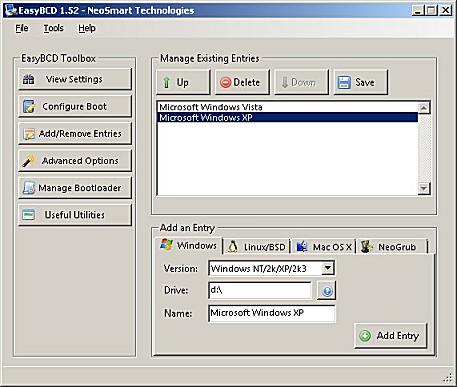Open Configure Boot section
Image resolution: width=457 pixels, height=387 pixels.
pos(75,106)
